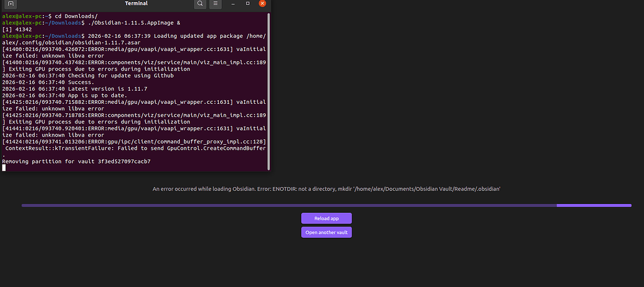Image resolution: width=644 pixels, height=287 pixels.
Task: Open the Terminal search icon
Action: 199,4
